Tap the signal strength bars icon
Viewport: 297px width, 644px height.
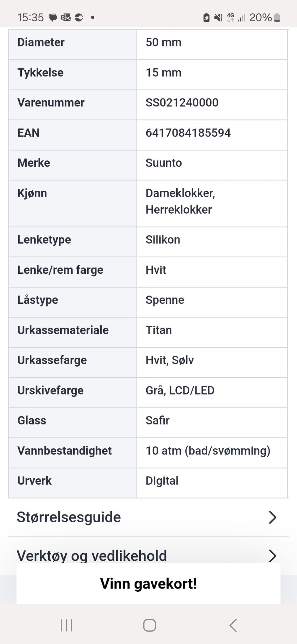tap(241, 18)
